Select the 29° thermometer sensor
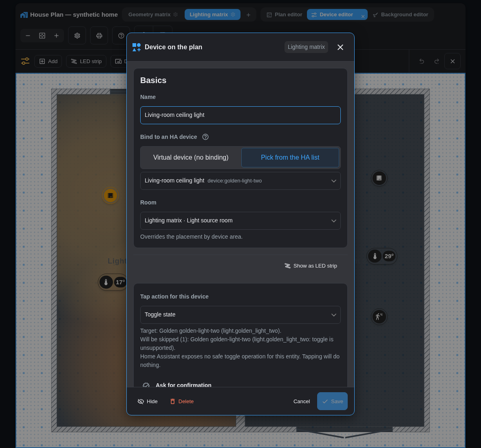 [x=382, y=256]
